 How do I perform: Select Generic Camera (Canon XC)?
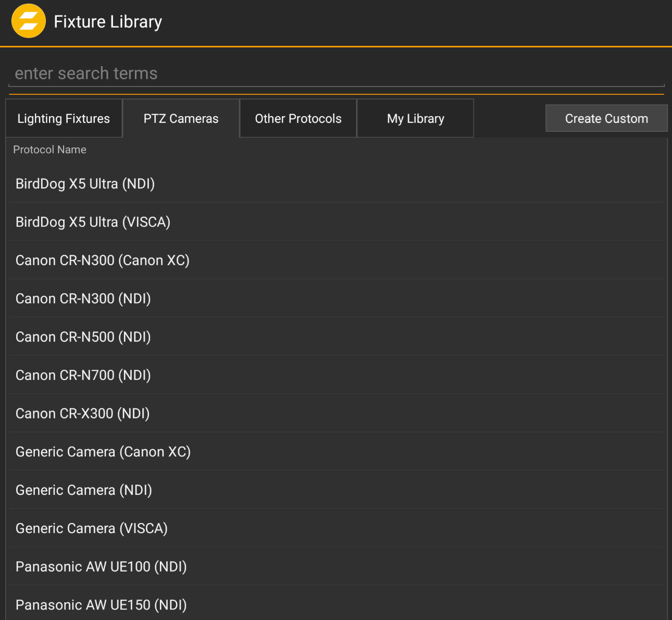point(337,452)
